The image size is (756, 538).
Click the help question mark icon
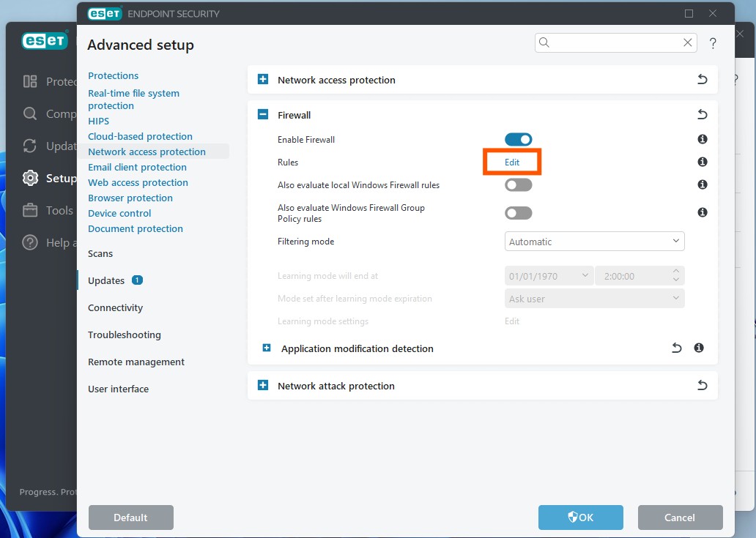(x=713, y=43)
